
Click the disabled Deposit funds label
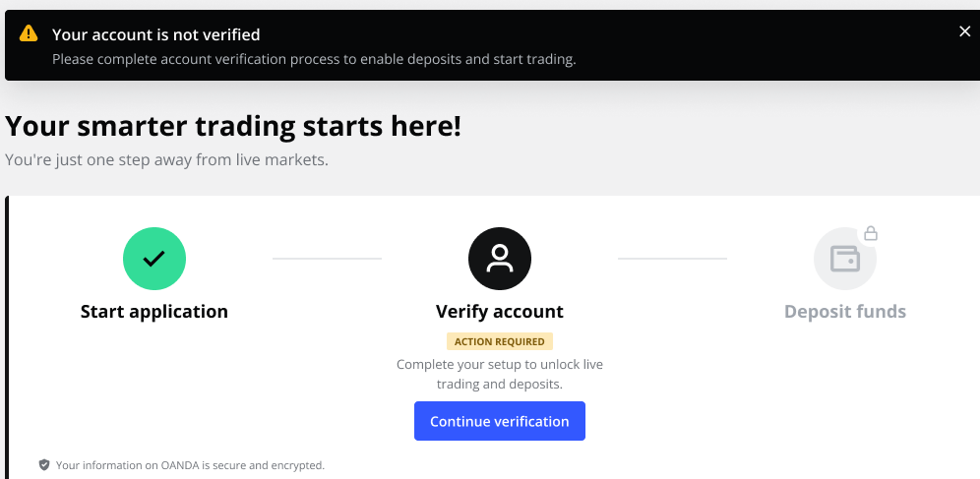click(845, 312)
